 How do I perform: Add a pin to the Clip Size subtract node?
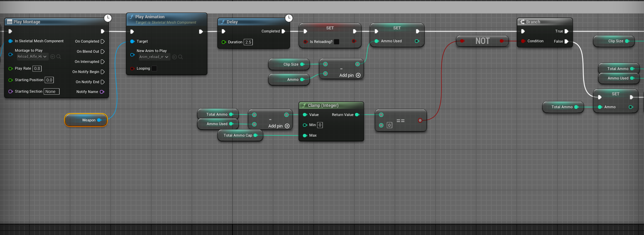[x=358, y=75]
